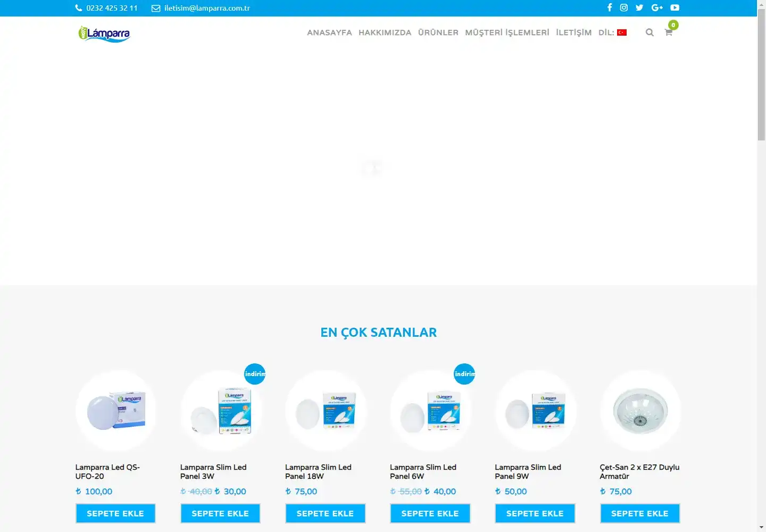
Task: Click the struck-through 40,00 price of Panel 3W
Action: [196, 492]
